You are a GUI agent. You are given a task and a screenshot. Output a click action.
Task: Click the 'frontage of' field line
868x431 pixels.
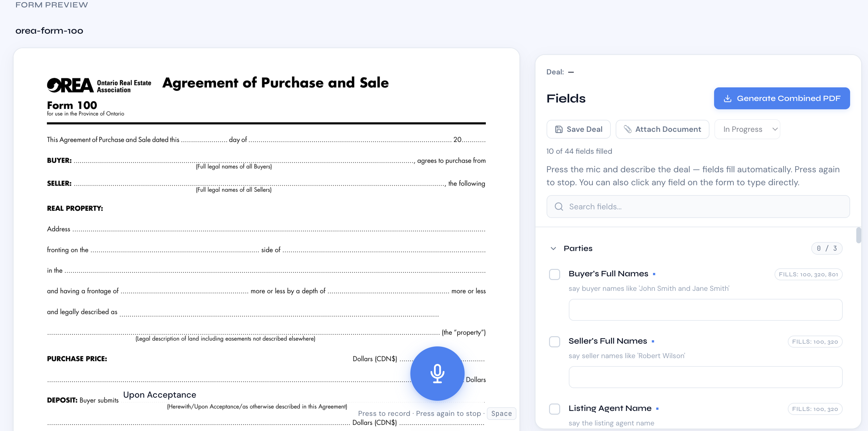[x=184, y=291]
